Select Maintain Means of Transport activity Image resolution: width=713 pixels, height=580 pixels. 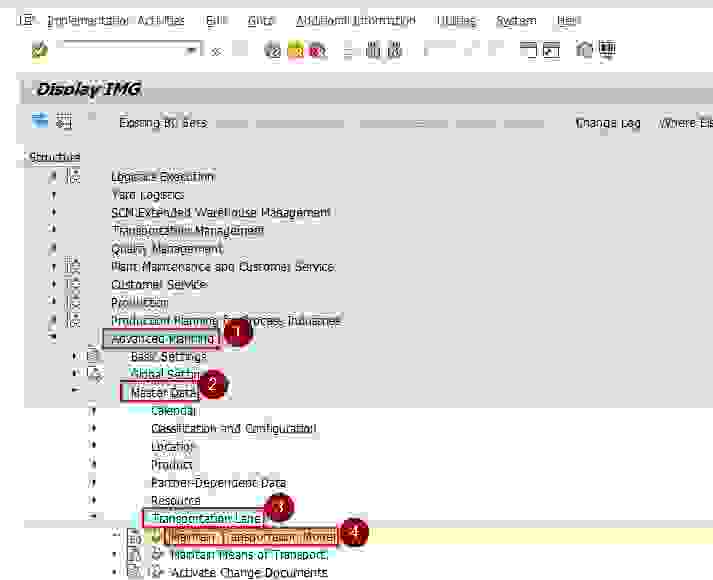coord(248,555)
